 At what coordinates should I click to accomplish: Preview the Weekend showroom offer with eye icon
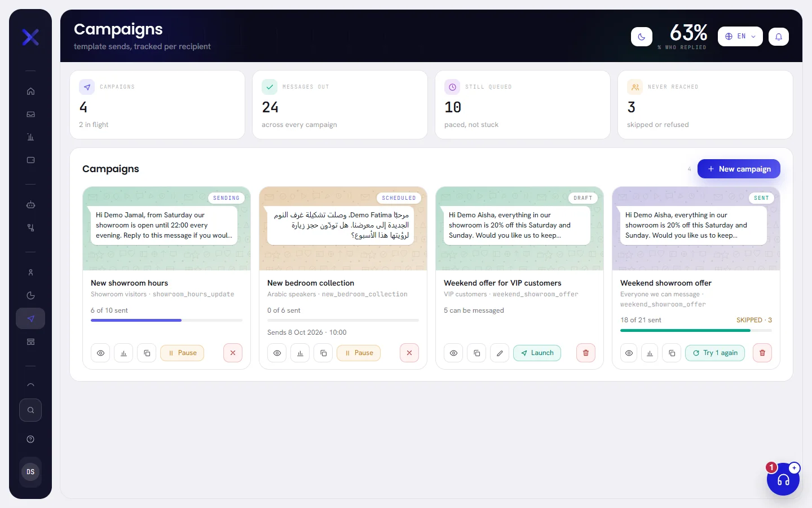coord(629,353)
